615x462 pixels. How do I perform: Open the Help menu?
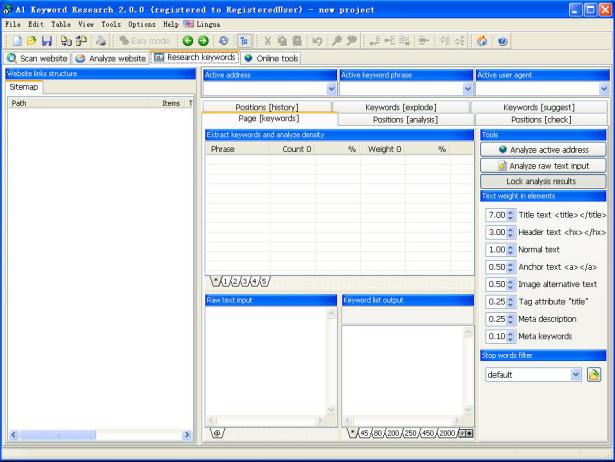click(x=171, y=24)
